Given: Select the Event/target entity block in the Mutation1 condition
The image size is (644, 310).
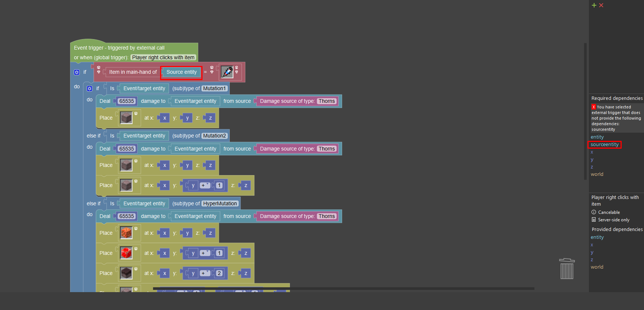Looking at the screenshot, I should click(x=144, y=89).
